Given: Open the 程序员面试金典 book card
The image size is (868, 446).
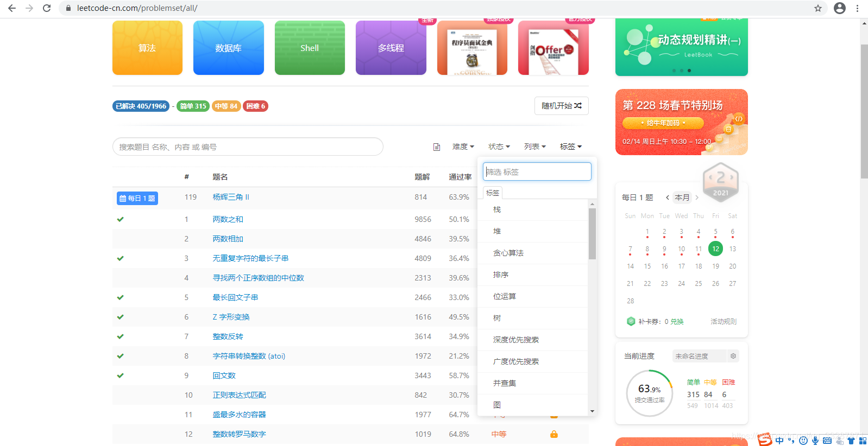Looking at the screenshot, I should pos(472,48).
